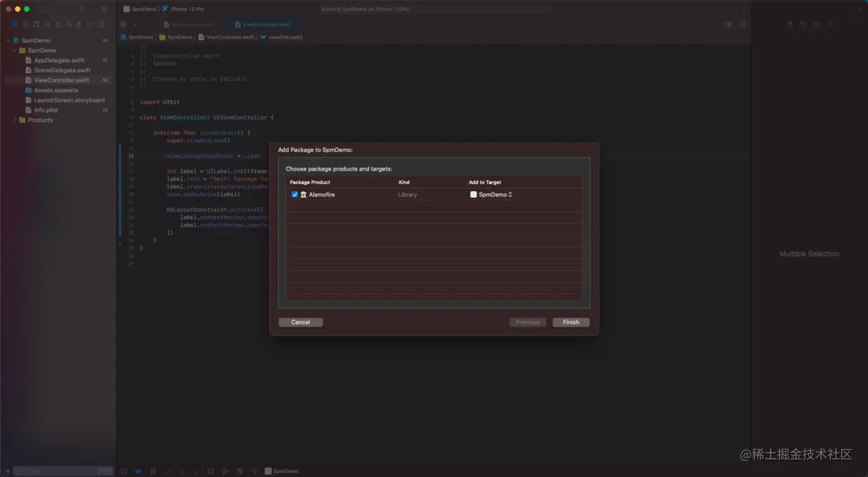Show the Attributes inspector
The image size is (868, 477).
point(831,24)
